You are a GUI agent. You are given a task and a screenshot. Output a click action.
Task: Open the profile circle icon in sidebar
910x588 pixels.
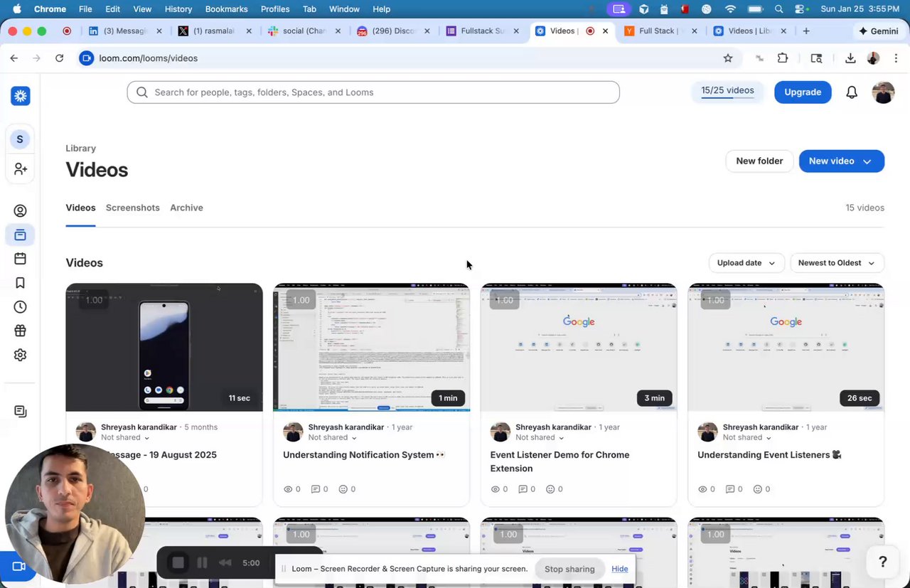click(20, 211)
